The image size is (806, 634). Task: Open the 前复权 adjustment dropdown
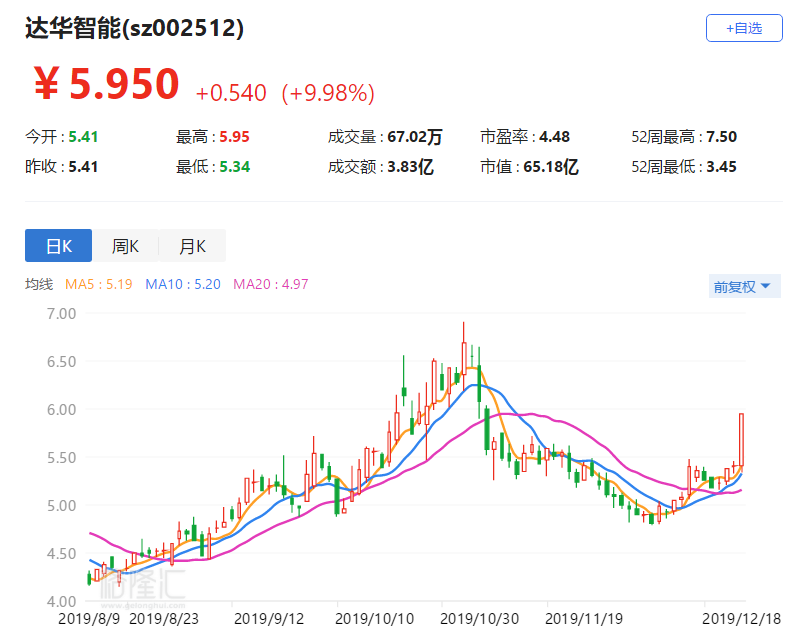[x=744, y=286]
